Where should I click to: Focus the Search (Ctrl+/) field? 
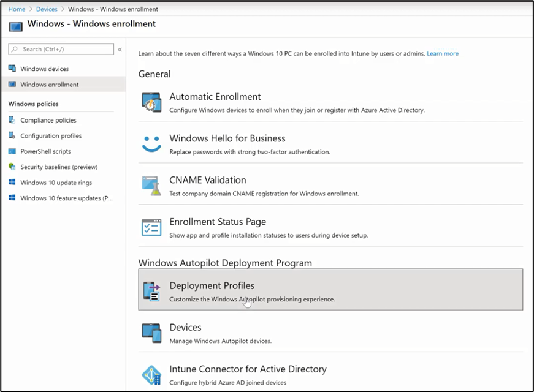click(61, 49)
